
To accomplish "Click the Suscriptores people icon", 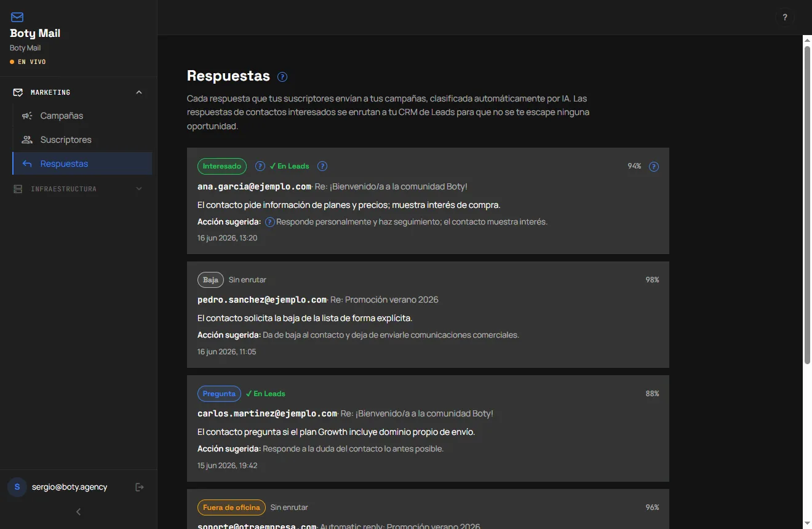I will (27, 140).
